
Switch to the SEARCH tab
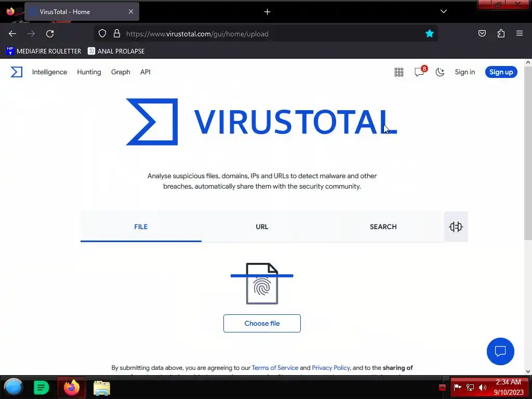click(383, 227)
